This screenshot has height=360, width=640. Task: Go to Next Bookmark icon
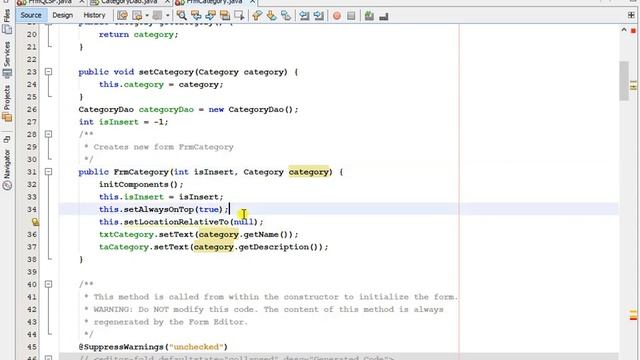coord(271,16)
